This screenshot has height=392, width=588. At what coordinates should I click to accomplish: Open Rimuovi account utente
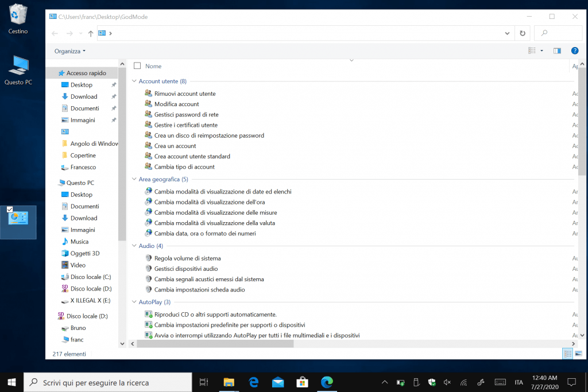coord(185,94)
